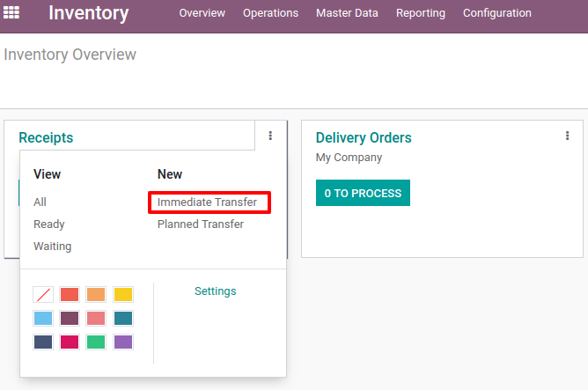The width and height of the screenshot is (588, 390).
Task: Select the no-color swatch with red slash
Action: point(43,294)
